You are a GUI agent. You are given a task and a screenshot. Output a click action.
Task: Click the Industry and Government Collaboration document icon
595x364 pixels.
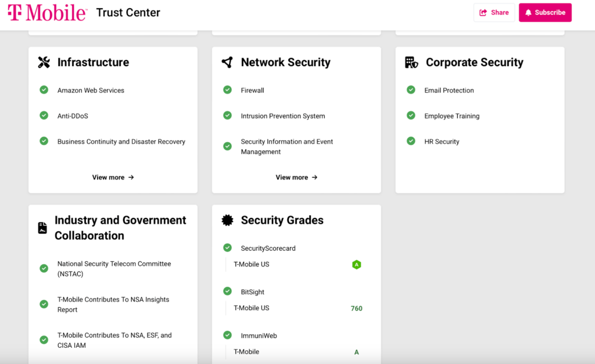tap(42, 228)
